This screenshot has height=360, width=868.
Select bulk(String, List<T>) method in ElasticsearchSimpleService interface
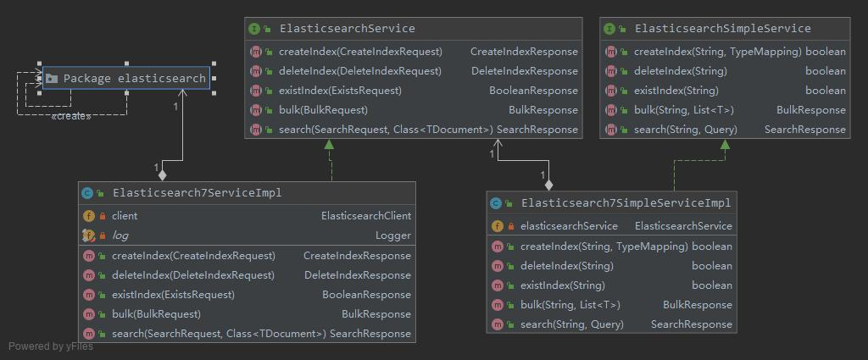[x=684, y=110]
